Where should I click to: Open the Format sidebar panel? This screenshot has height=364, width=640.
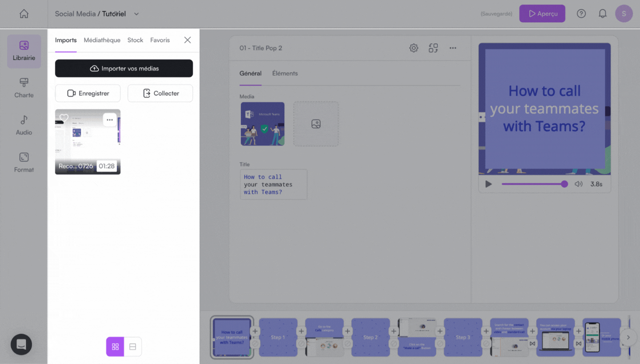coord(24,163)
